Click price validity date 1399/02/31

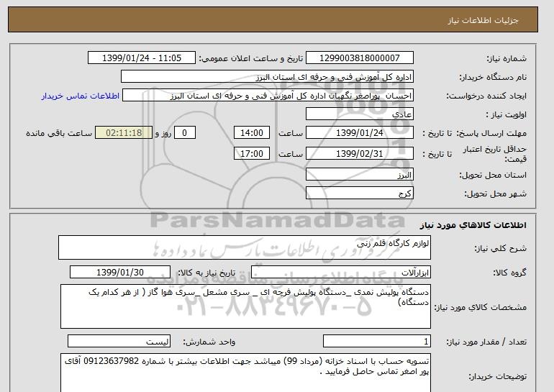(360, 153)
